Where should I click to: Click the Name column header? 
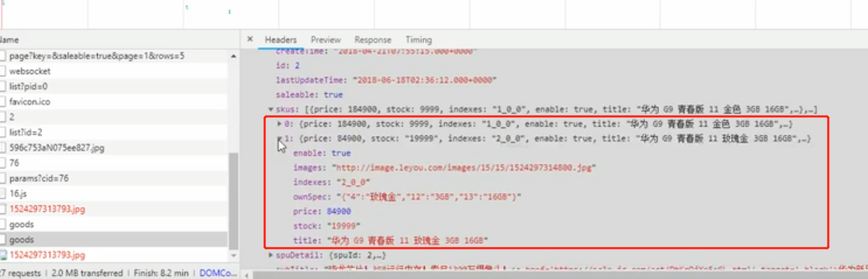pyautogui.click(x=9, y=40)
